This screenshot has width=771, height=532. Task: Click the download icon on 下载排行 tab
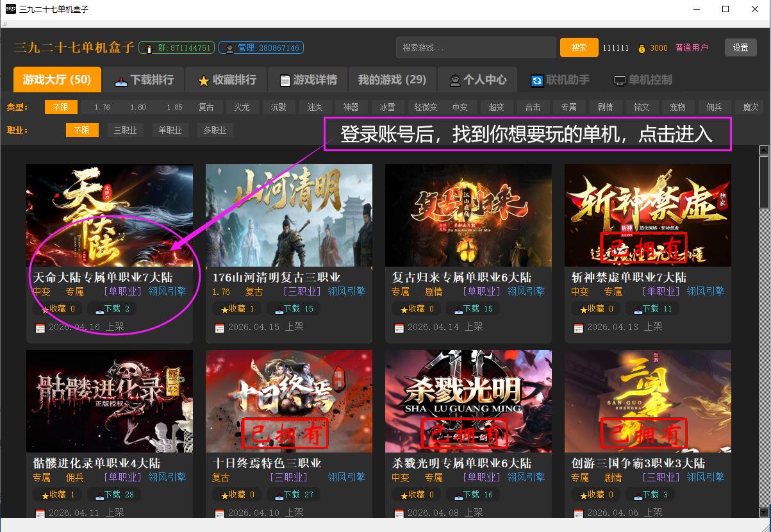coord(120,81)
